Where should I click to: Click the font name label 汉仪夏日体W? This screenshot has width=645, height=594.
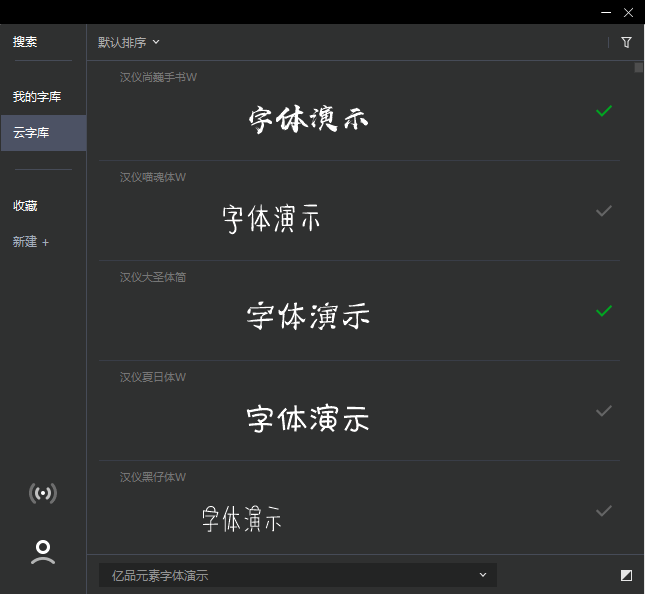(x=153, y=377)
